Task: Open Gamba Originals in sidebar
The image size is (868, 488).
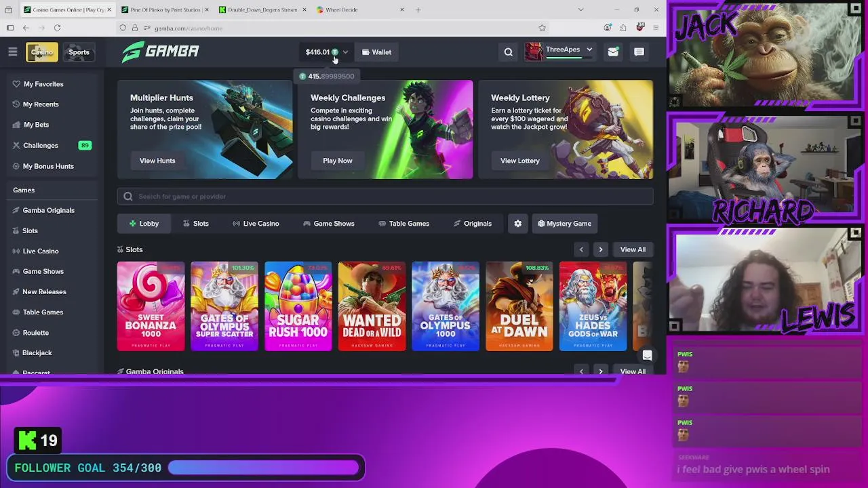Action: click(x=48, y=210)
